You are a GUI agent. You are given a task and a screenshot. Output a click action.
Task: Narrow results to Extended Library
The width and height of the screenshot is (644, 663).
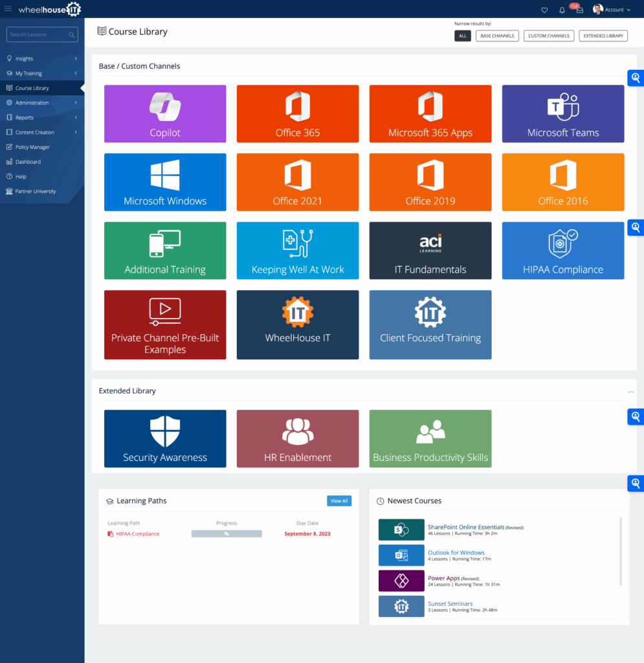[x=603, y=36]
